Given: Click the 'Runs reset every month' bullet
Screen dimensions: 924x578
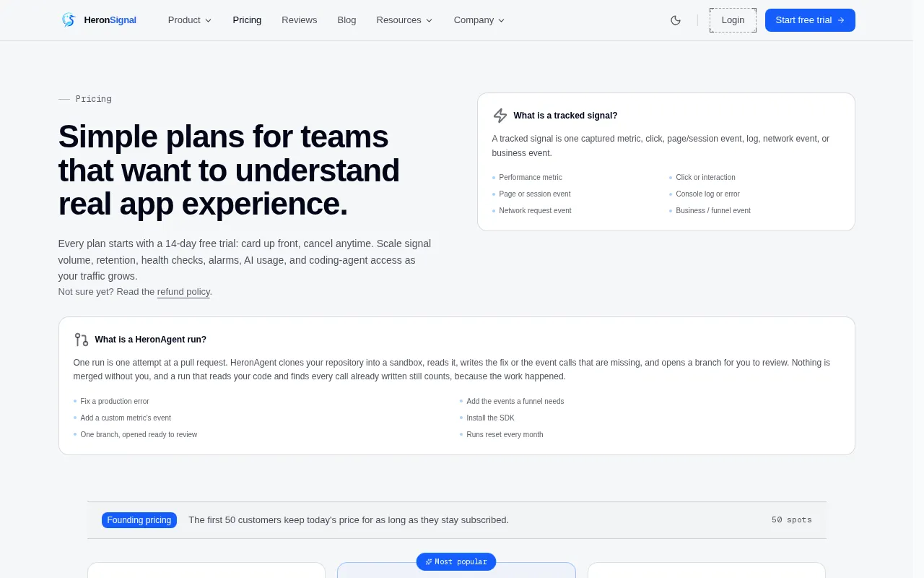Looking at the screenshot, I should click(505, 435).
